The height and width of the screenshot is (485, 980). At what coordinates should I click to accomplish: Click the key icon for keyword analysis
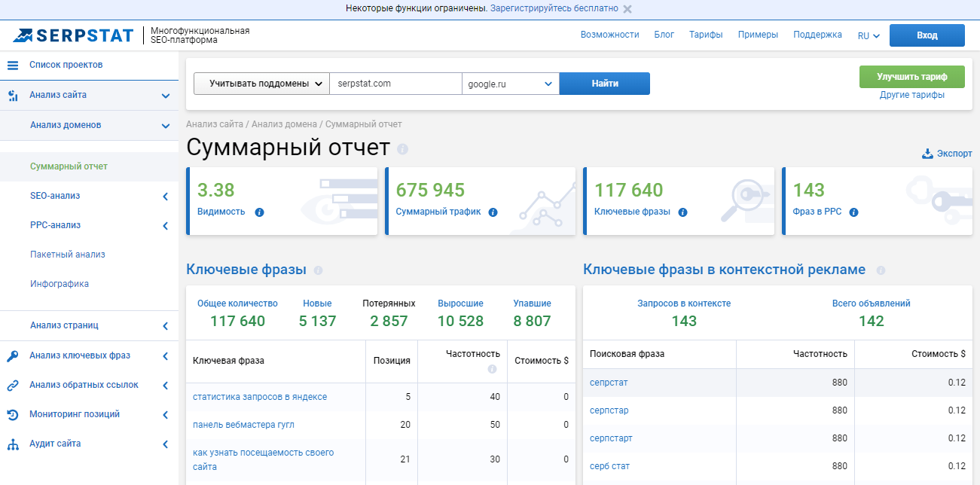click(12, 356)
